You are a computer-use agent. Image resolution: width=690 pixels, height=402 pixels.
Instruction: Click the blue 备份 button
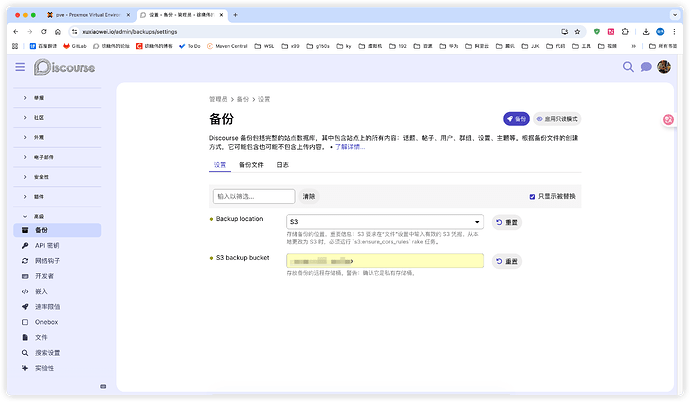516,118
